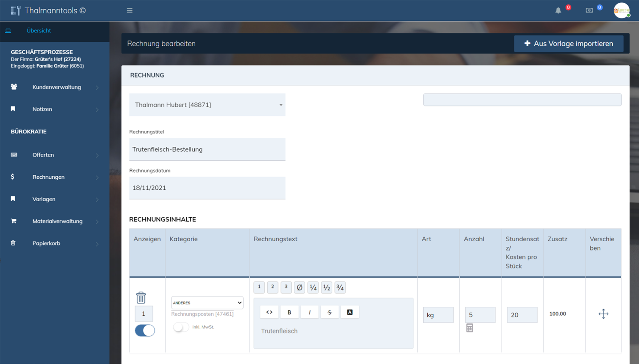Toggle the inkl. MwSt. switch
The height and width of the screenshot is (364, 639).
181,327
